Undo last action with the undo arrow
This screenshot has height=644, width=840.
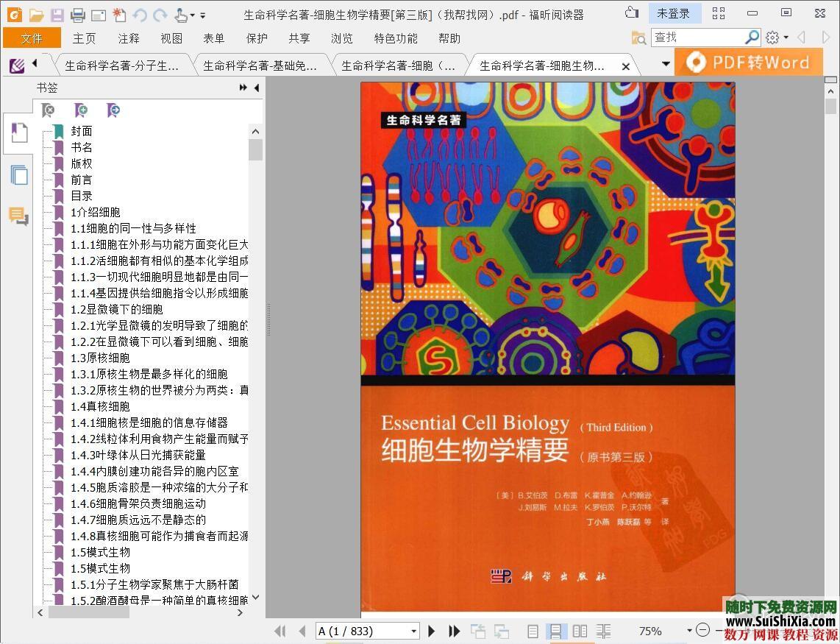point(138,13)
